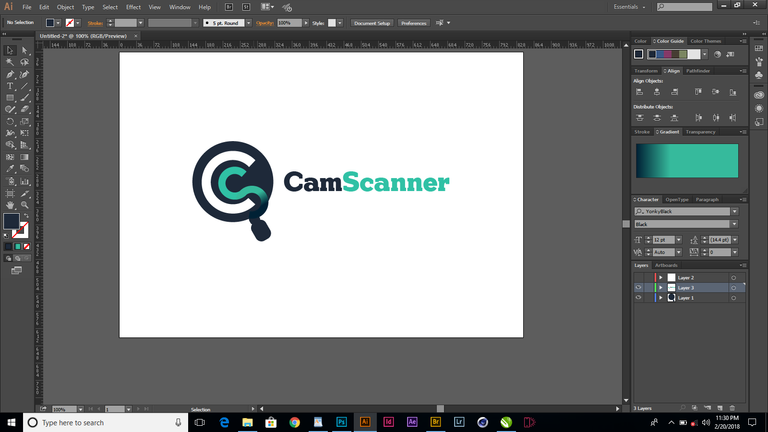768x432 pixels.
Task: Click Horizontal Align Right icon
Action: pos(674,92)
